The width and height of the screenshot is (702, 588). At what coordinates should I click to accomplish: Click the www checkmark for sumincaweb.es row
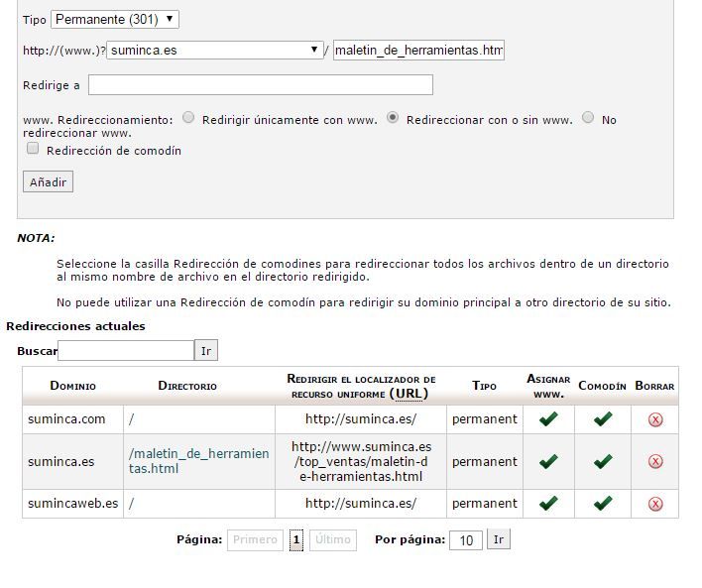tap(548, 503)
